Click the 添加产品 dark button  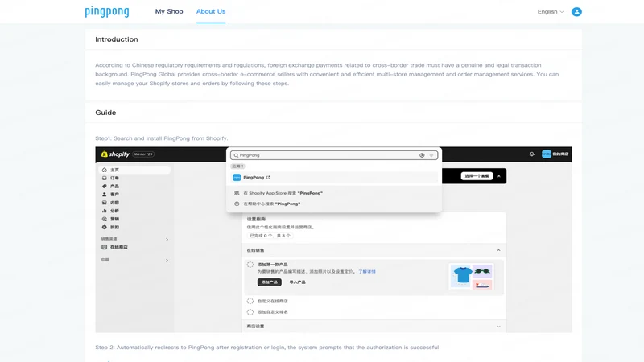coord(270,282)
